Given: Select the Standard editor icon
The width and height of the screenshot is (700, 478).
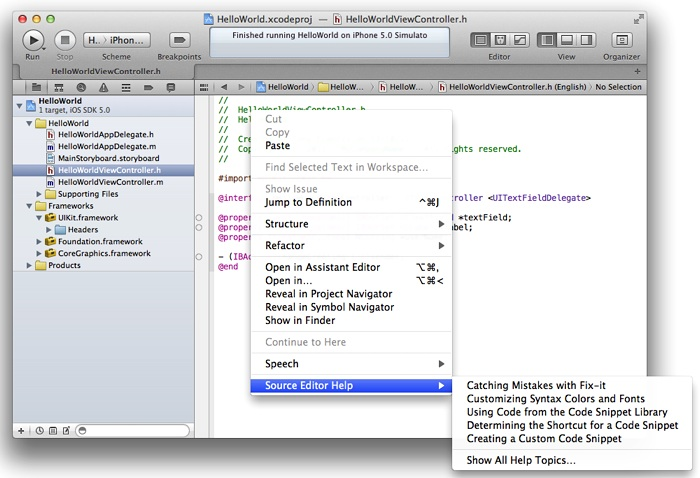Looking at the screenshot, I should (x=480, y=40).
